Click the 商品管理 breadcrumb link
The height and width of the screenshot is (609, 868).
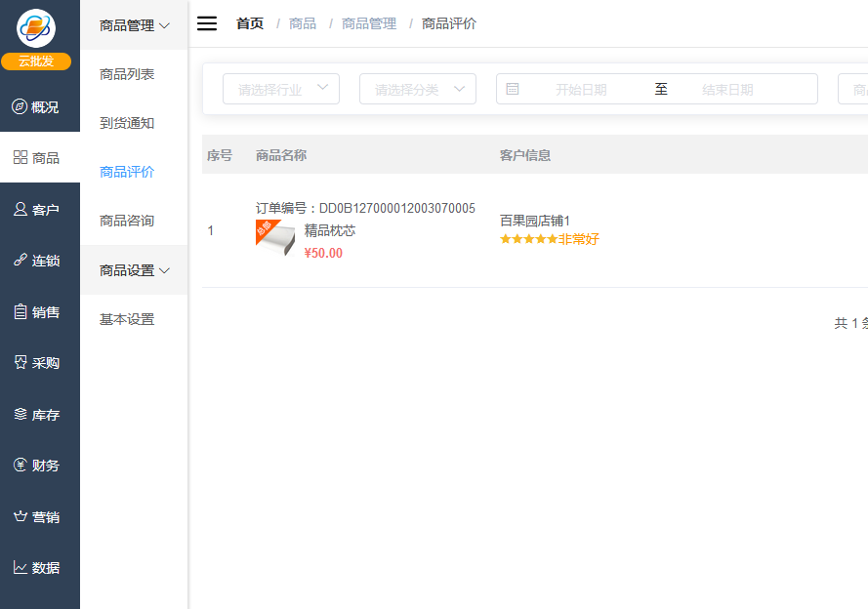[x=369, y=23]
